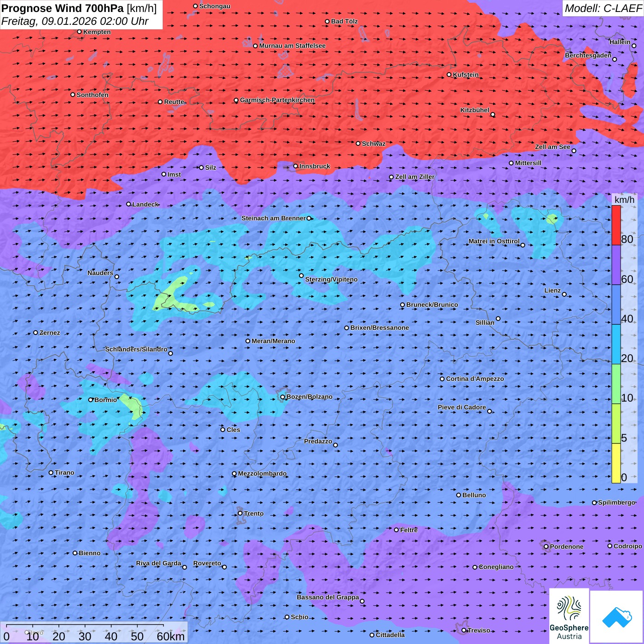The image size is (644, 644).
Task: Click the Innsbruck city marker
Action: tap(296, 166)
